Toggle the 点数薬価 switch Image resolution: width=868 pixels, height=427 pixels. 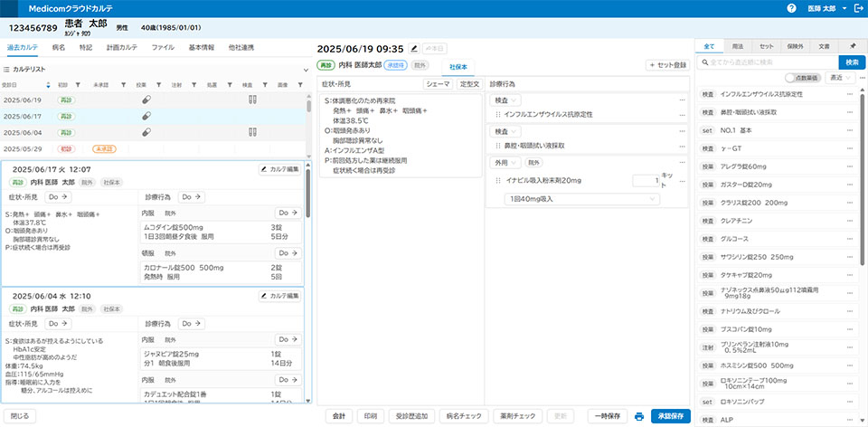pyautogui.click(x=795, y=79)
